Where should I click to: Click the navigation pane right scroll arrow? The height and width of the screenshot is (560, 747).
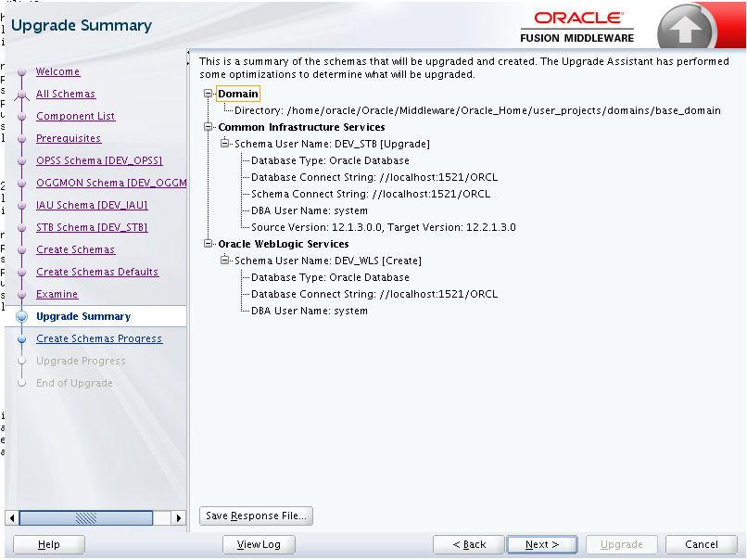point(179,517)
